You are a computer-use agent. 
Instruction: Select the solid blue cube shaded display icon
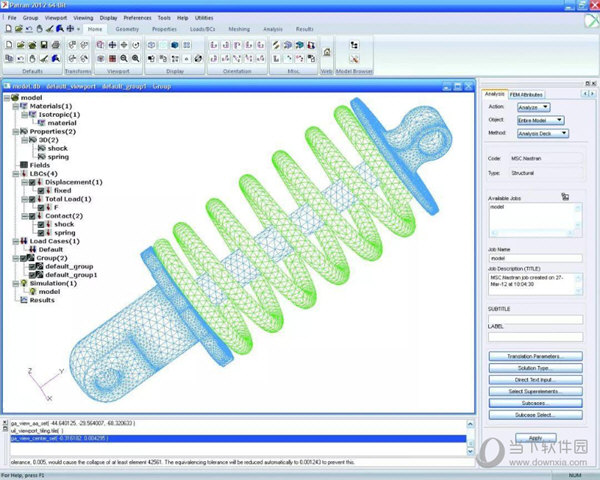click(x=175, y=45)
